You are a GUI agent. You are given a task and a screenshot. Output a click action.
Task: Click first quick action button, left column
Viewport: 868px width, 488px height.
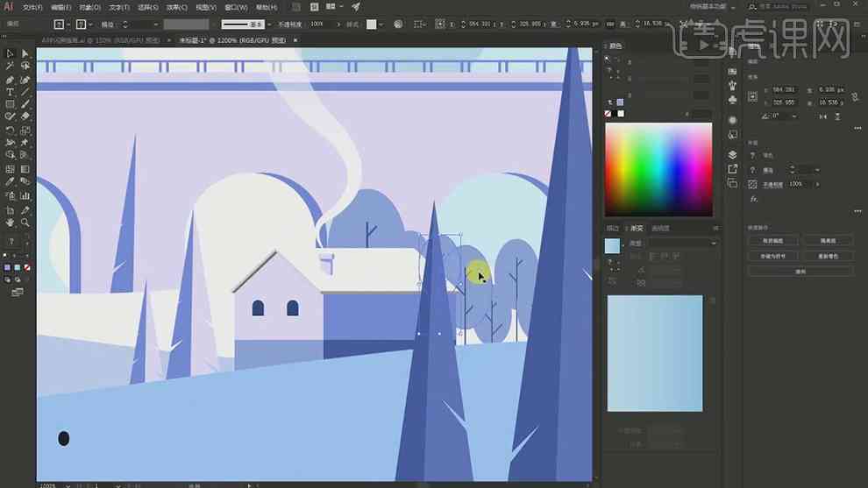(772, 241)
